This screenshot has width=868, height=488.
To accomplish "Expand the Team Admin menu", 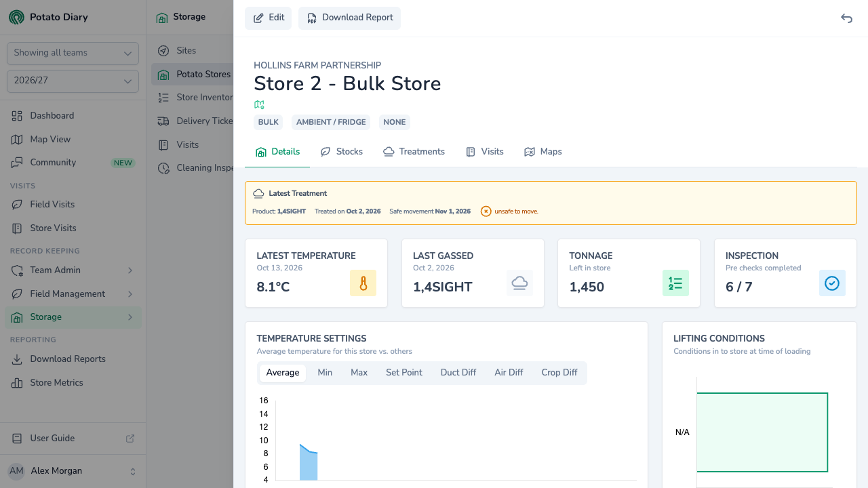I will pos(73,270).
